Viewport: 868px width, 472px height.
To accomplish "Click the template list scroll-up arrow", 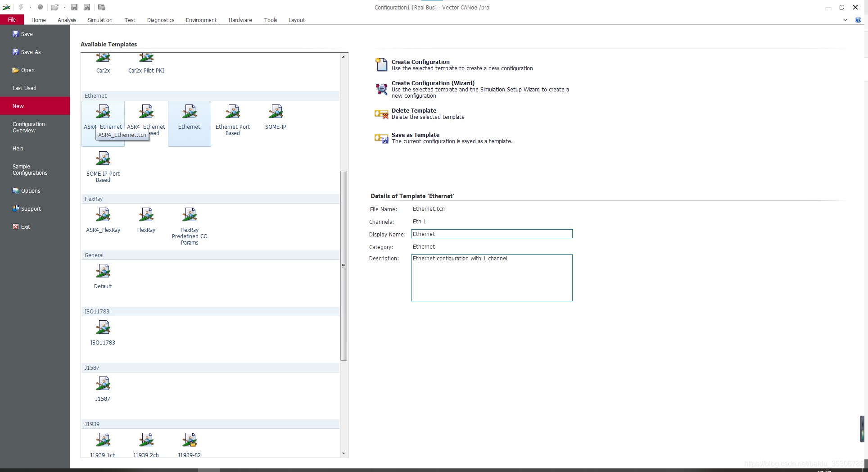I will coord(344,57).
